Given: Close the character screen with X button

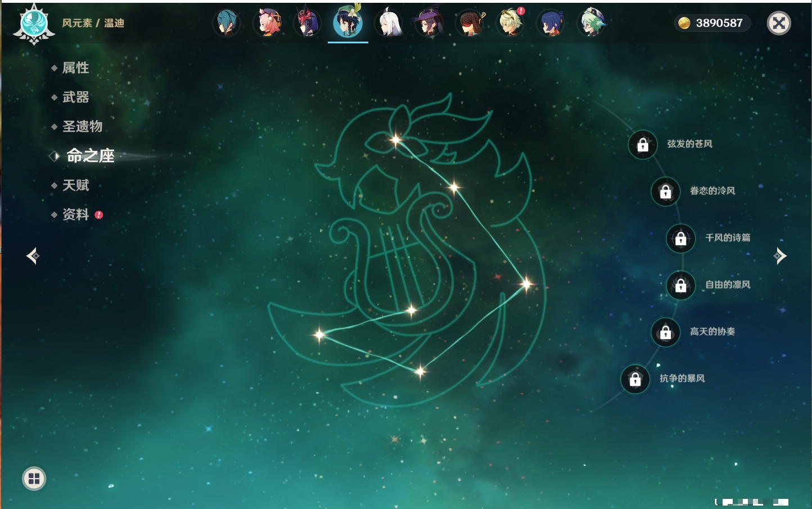Looking at the screenshot, I should pos(779,23).
